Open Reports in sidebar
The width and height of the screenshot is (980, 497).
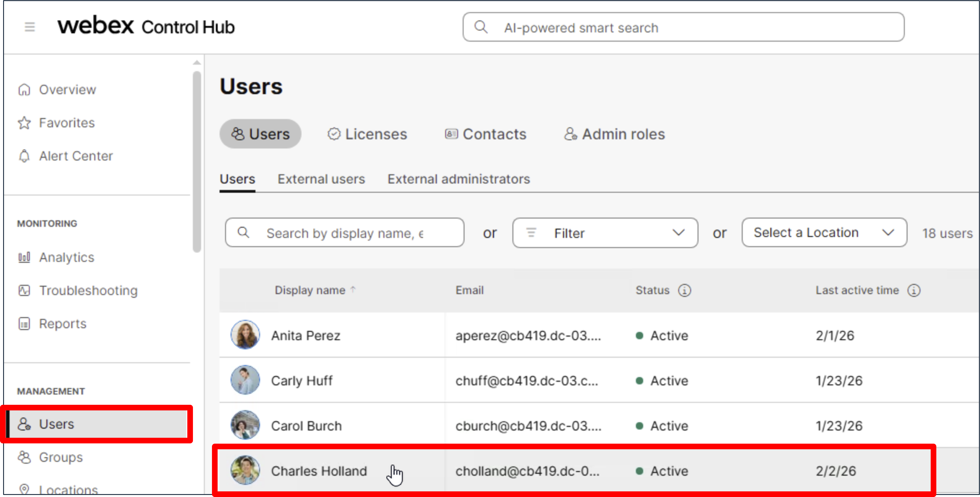pos(62,324)
